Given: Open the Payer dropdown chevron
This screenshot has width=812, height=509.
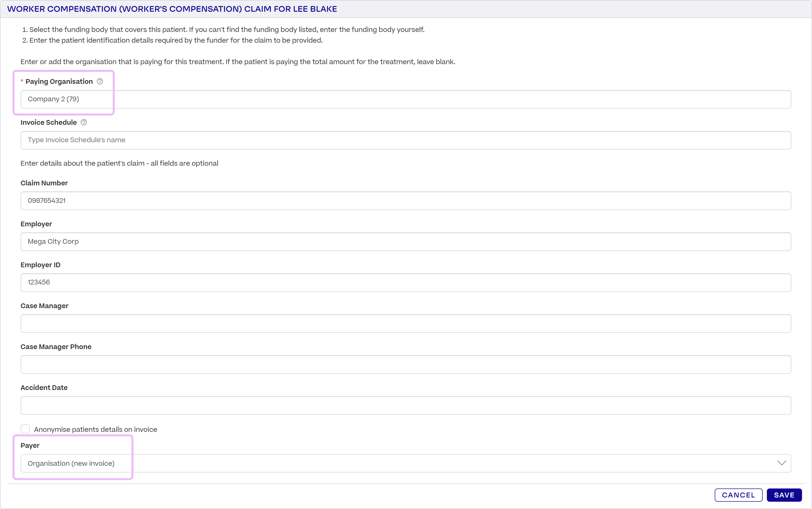Looking at the screenshot, I should point(781,463).
